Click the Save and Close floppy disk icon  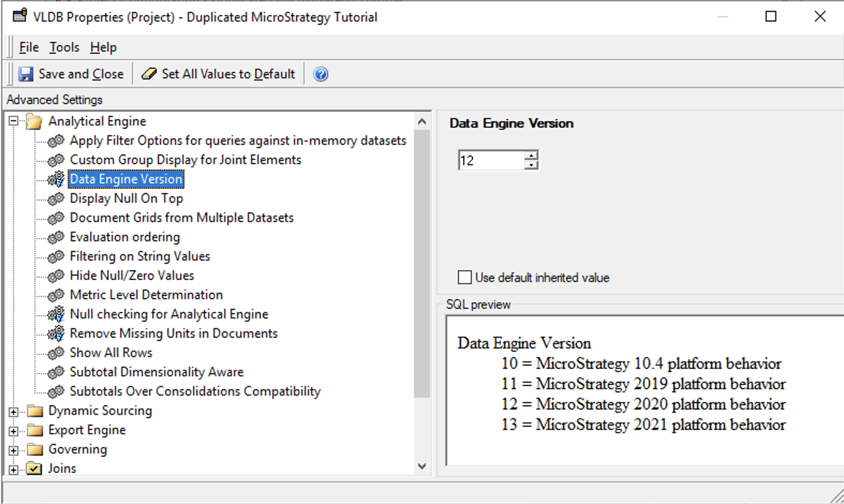[x=26, y=74]
